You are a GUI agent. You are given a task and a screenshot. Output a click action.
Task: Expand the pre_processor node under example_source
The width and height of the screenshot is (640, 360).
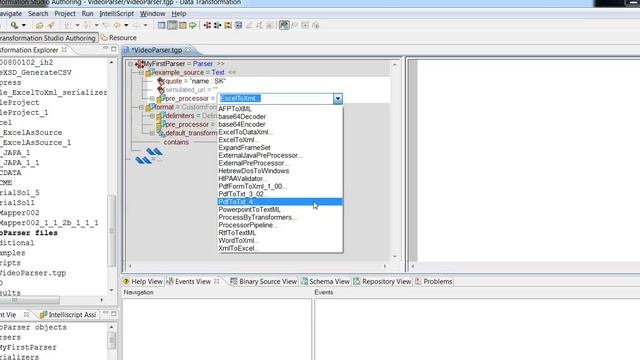pos(152,98)
